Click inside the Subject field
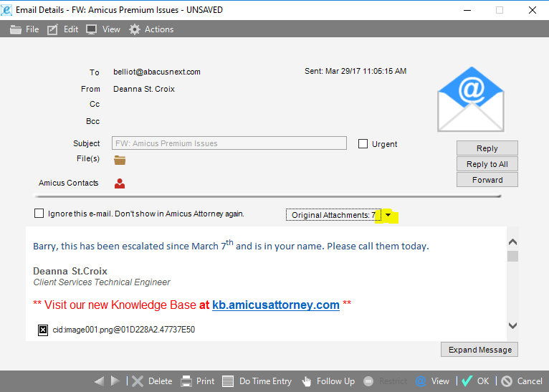Viewport: 549px width, 392px height. click(x=229, y=143)
